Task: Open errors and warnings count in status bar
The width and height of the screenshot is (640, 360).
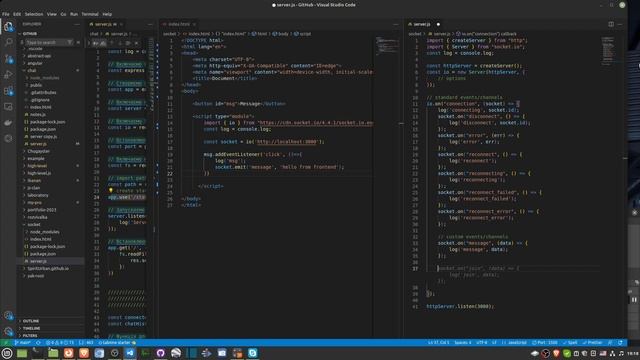Action: coord(60,342)
